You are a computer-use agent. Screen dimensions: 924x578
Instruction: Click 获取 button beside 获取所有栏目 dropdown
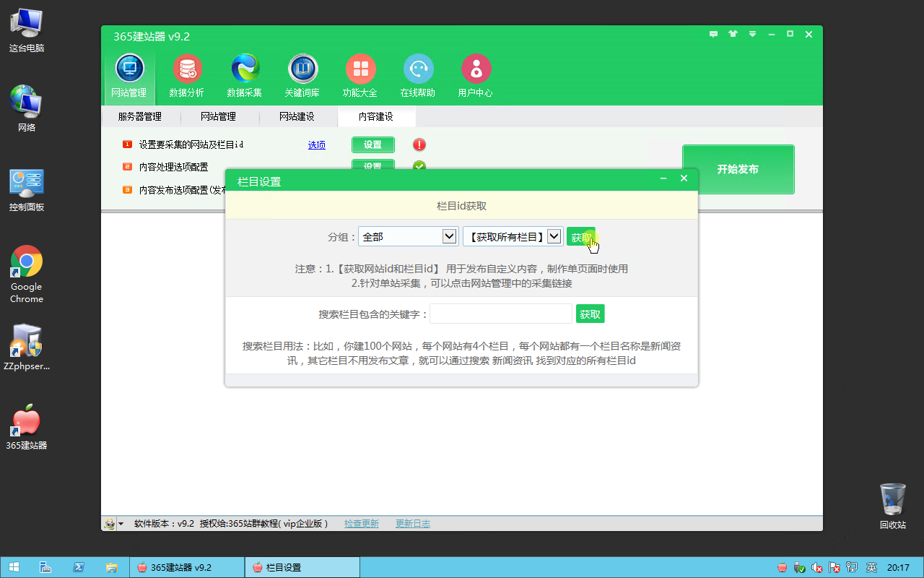pyautogui.click(x=581, y=236)
